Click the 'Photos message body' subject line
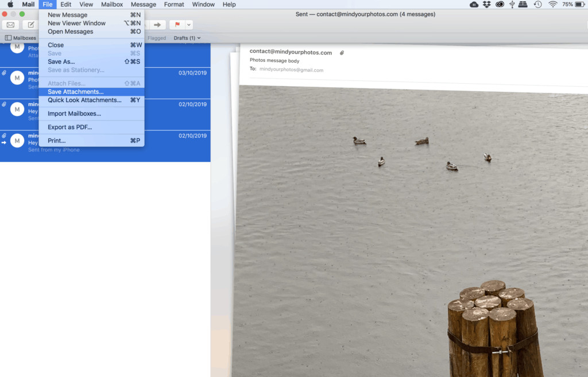 [274, 60]
